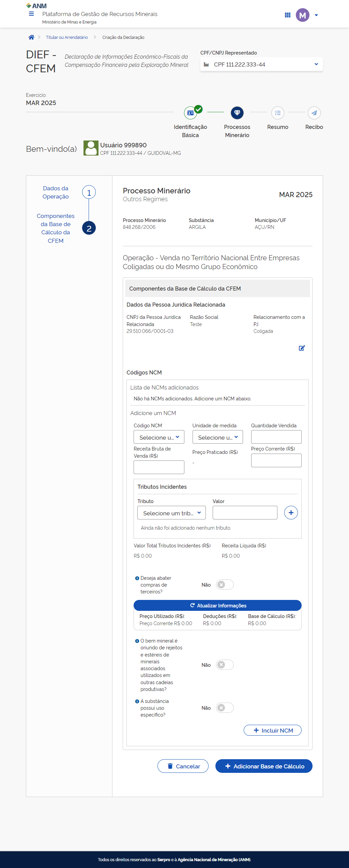This screenshot has width=349, height=868.
Task: Click the Quantidade Vendida input field
Action: tap(276, 437)
